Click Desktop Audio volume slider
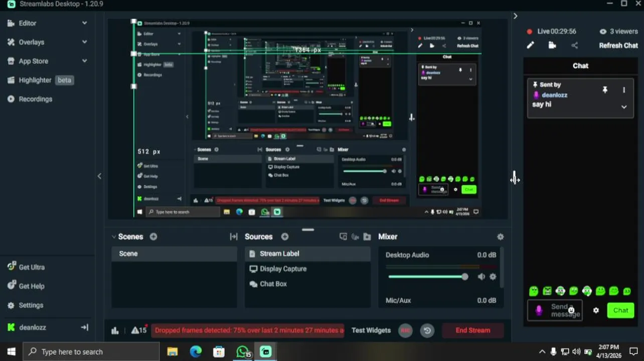 [428, 277]
